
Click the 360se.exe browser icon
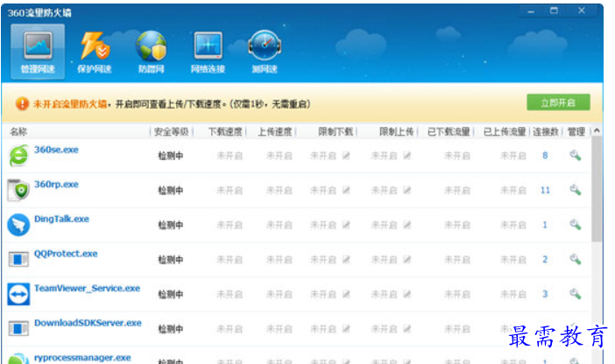[x=18, y=156]
